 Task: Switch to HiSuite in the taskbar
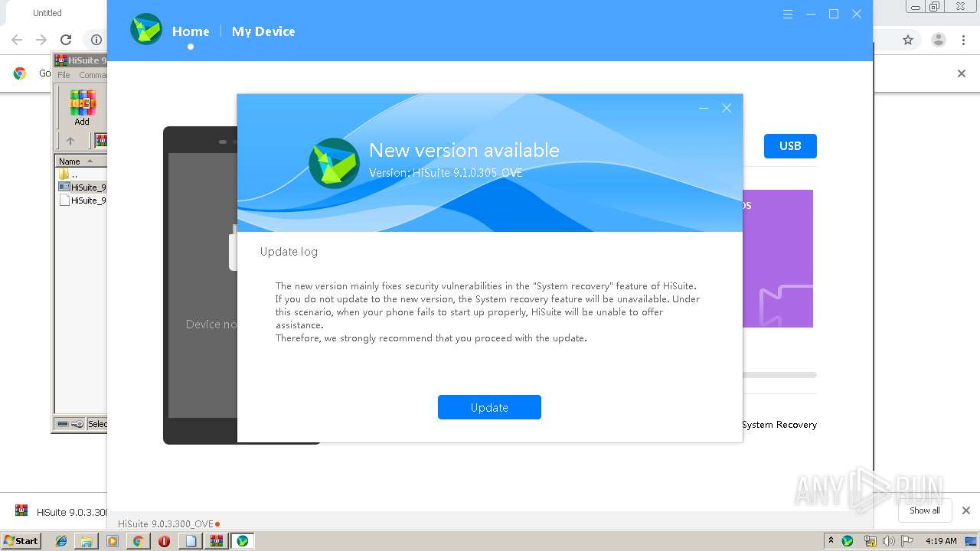(243, 541)
